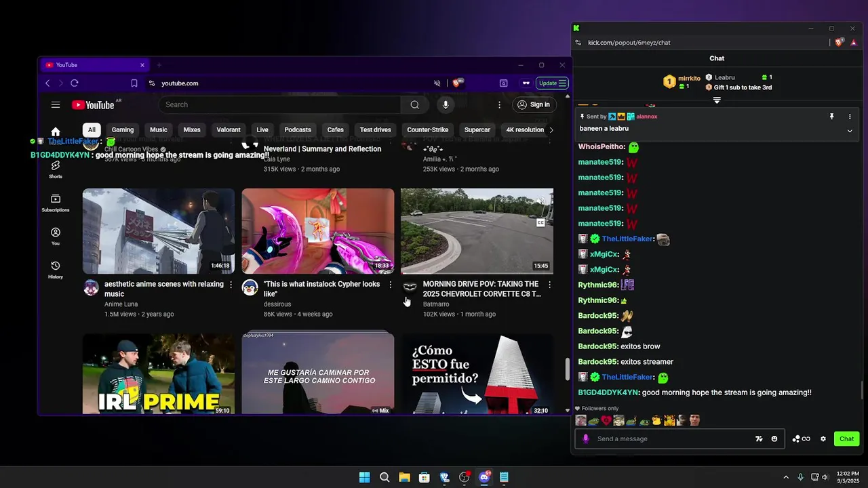
Task: Open pinned message three-dot options
Action: click(x=850, y=117)
